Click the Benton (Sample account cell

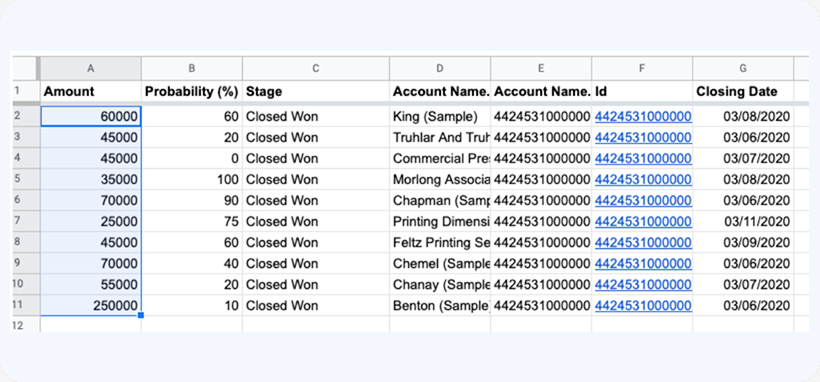(x=440, y=305)
